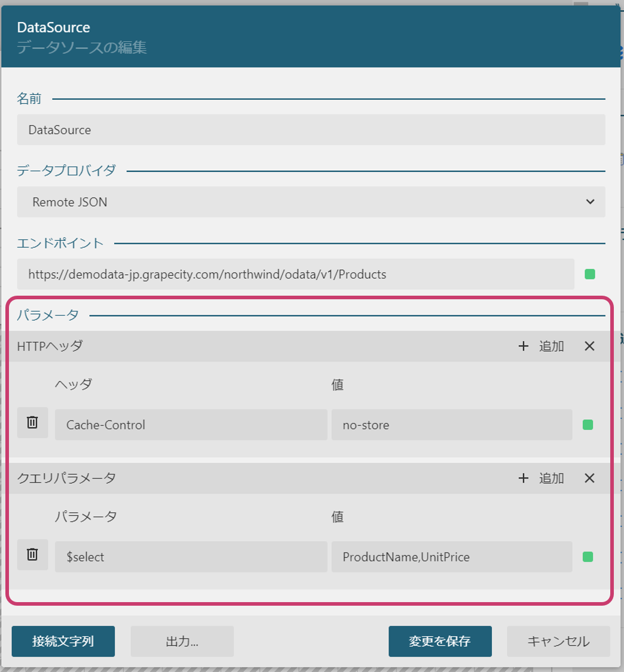
Task: Click plus icon to add query parameter
Action: point(523,478)
